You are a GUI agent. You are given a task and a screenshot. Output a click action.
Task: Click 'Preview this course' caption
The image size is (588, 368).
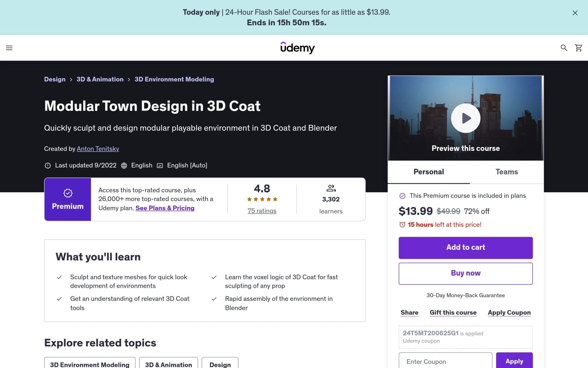(x=466, y=148)
